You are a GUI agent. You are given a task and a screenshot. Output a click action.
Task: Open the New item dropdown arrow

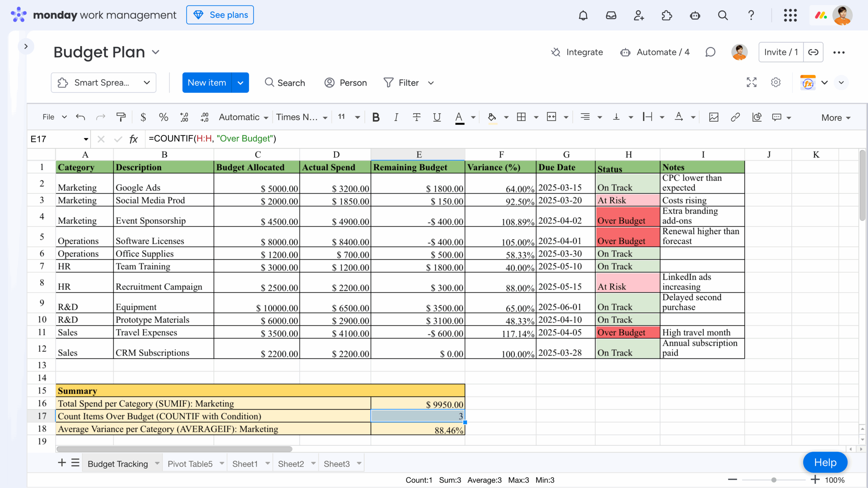[240, 82]
